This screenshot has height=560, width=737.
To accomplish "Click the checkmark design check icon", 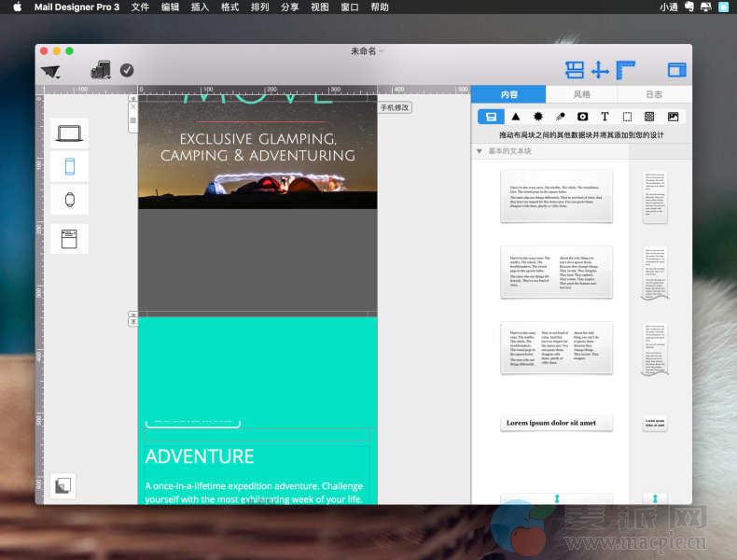I will click(127, 70).
